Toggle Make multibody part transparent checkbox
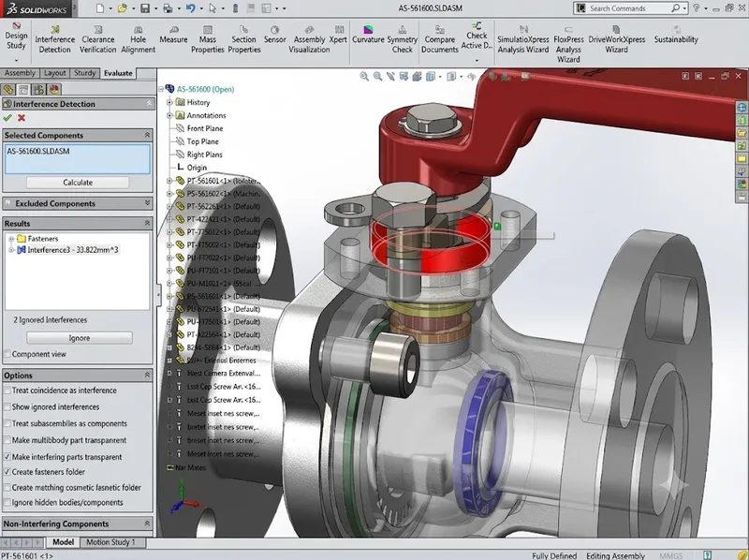 point(7,440)
